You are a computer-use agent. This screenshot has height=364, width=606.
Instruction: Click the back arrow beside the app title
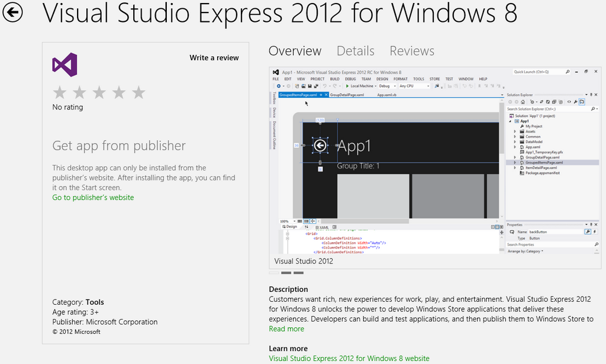click(x=12, y=12)
